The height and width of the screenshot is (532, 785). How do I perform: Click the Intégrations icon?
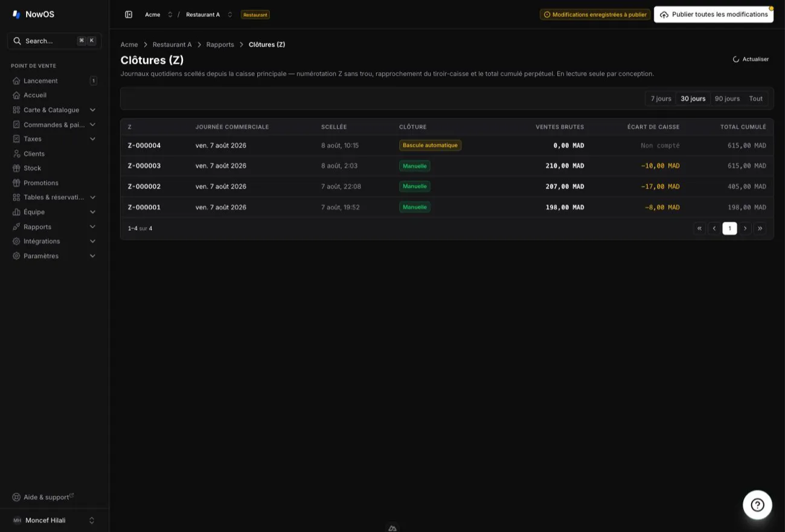tap(16, 242)
